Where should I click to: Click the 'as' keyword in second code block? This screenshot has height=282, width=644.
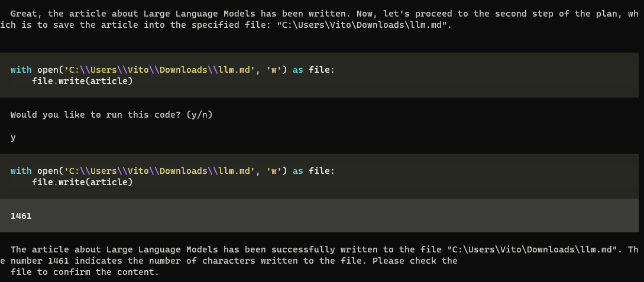click(x=298, y=171)
